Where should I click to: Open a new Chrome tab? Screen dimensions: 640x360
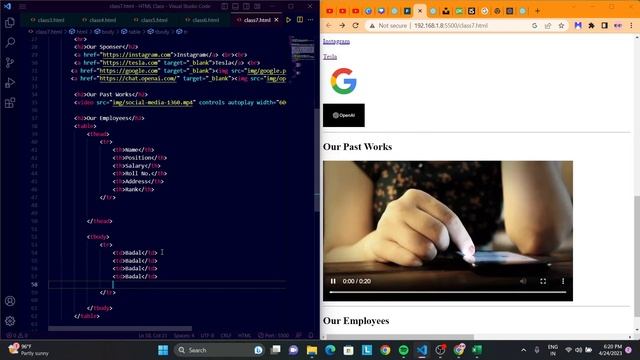point(537,11)
